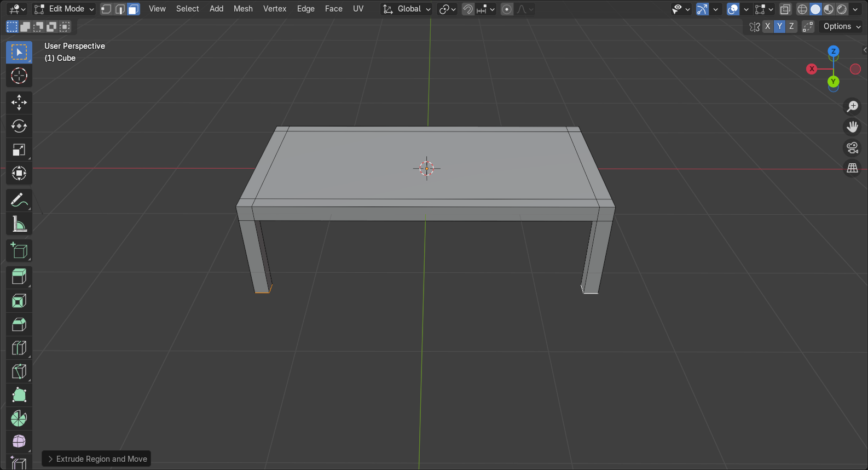This screenshot has width=868, height=470.
Task: Select the Rotate tool in toolbar
Action: tap(19, 126)
